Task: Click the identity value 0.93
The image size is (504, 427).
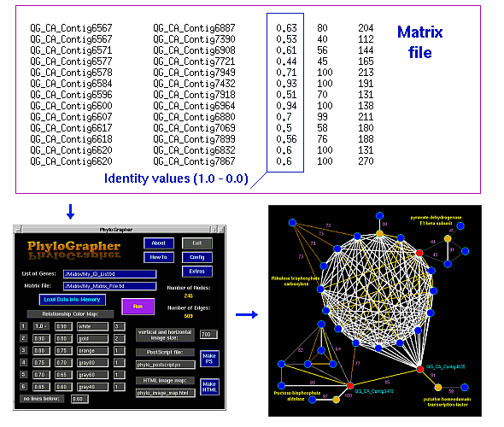Action: point(286,84)
